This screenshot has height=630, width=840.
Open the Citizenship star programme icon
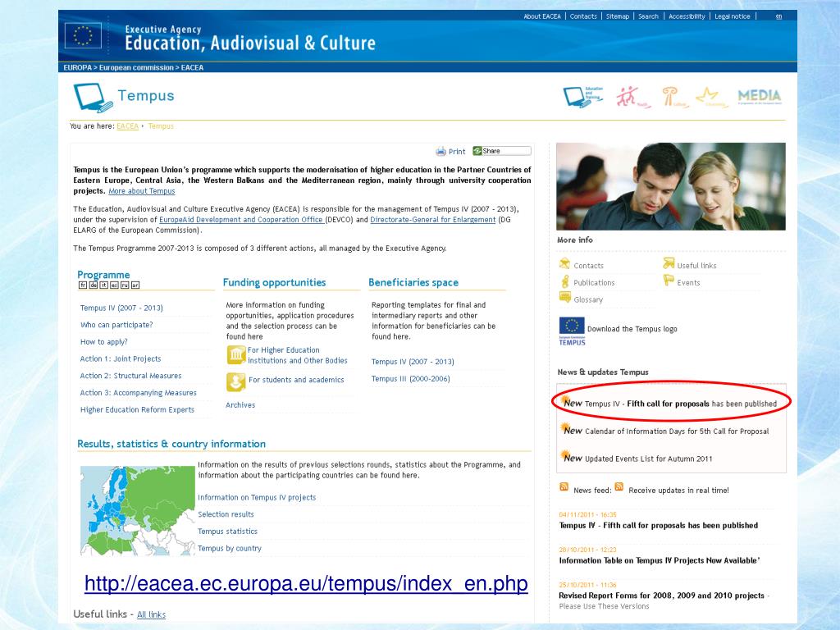click(x=711, y=97)
